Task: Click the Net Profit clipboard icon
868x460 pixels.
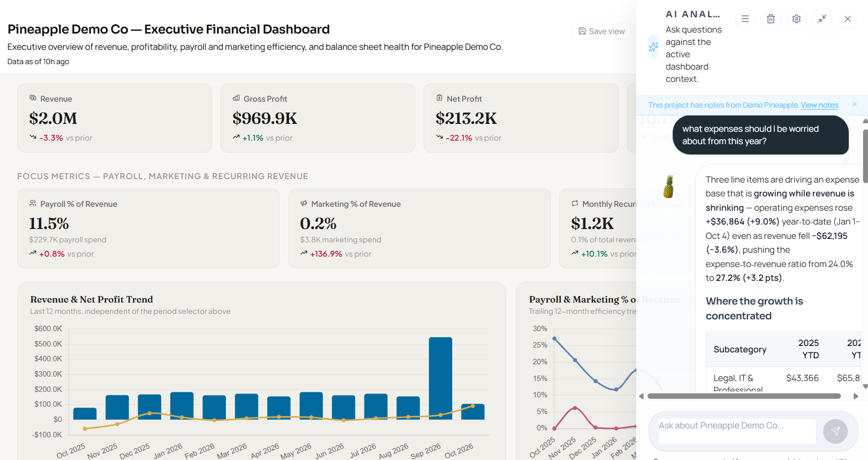Action: tap(439, 98)
